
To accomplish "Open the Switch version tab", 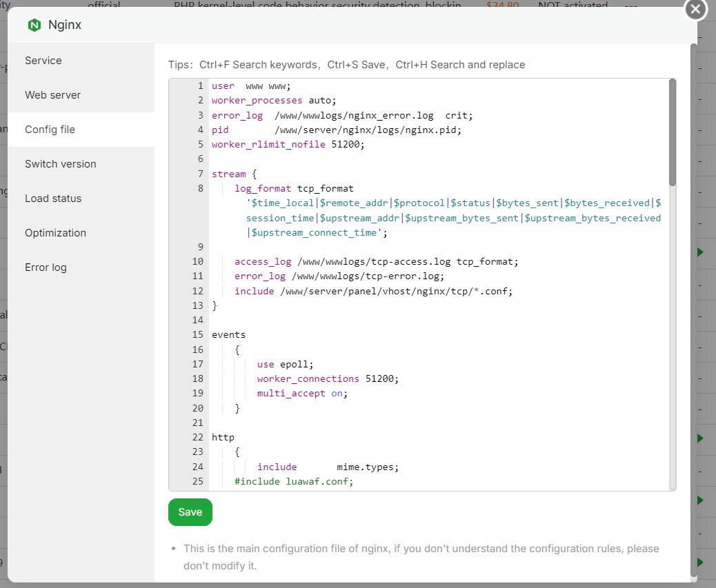I will (x=81, y=164).
